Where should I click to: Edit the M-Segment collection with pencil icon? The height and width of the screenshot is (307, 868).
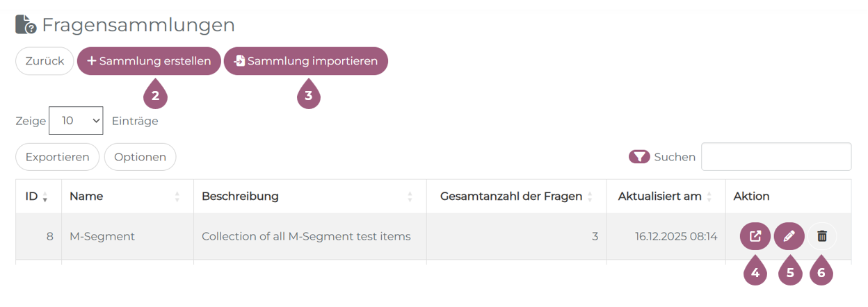789,236
